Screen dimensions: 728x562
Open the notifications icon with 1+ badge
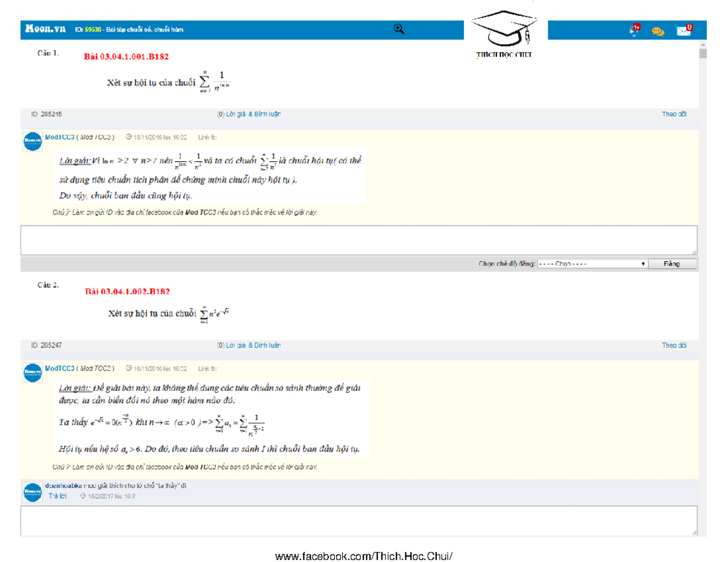[x=635, y=30]
